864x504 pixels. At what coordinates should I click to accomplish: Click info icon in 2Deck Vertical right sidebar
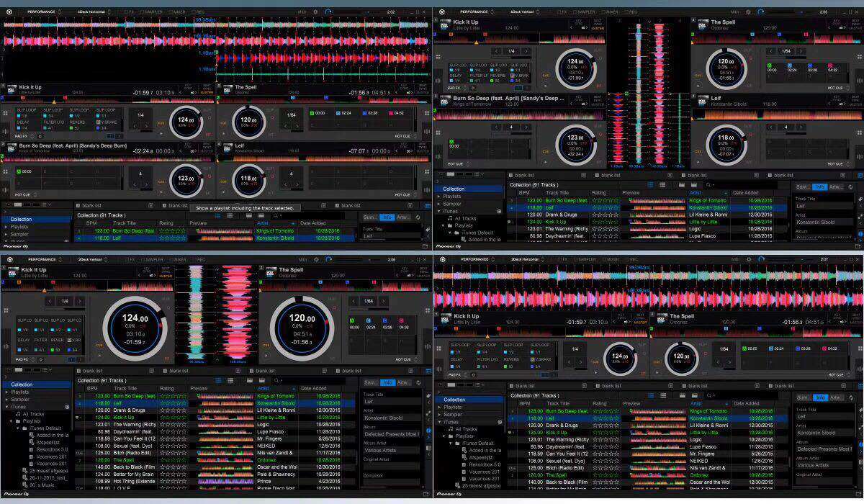[428, 430]
